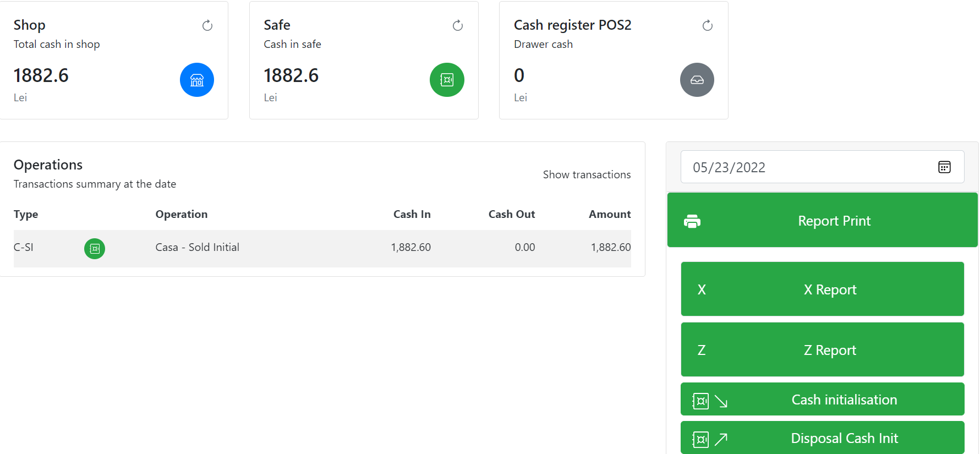
Task: Click the safe-in arrow icon on Cash initialisation
Action: [x=710, y=401]
